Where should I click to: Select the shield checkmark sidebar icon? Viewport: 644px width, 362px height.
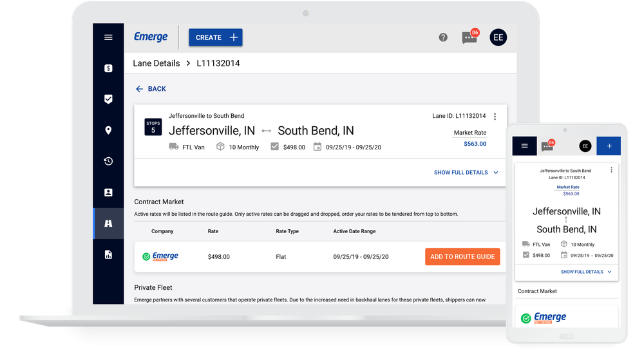(108, 99)
